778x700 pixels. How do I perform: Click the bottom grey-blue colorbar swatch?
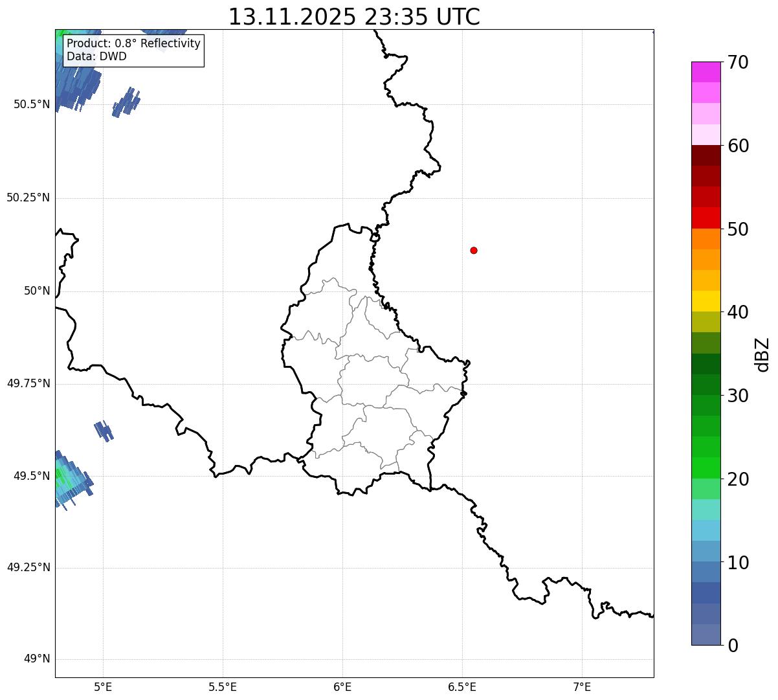(706, 635)
